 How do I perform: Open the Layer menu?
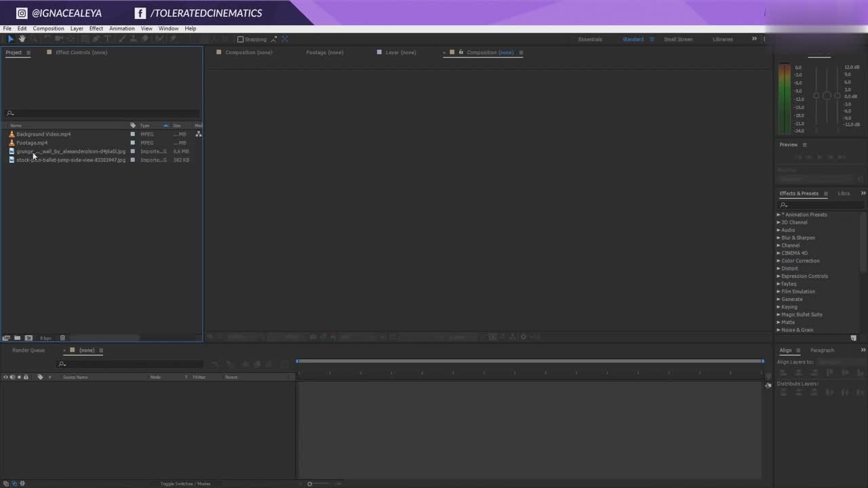pos(77,28)
